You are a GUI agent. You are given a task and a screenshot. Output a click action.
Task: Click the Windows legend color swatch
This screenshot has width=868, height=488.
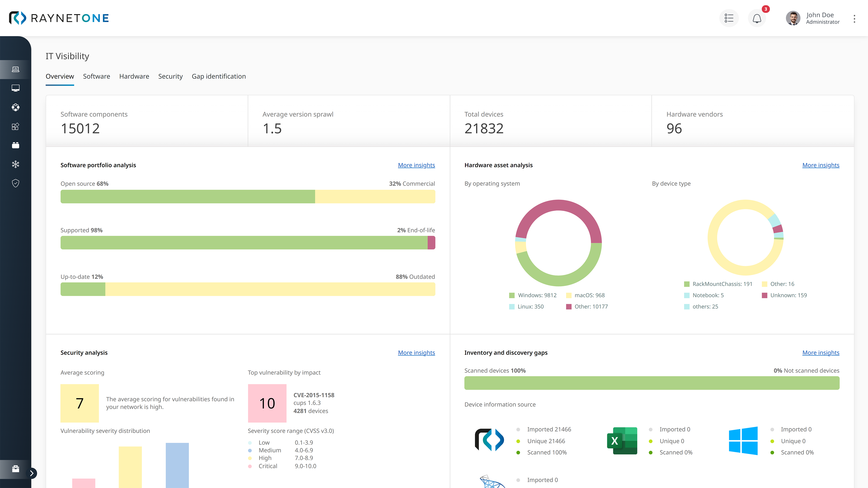pos(512,295)
